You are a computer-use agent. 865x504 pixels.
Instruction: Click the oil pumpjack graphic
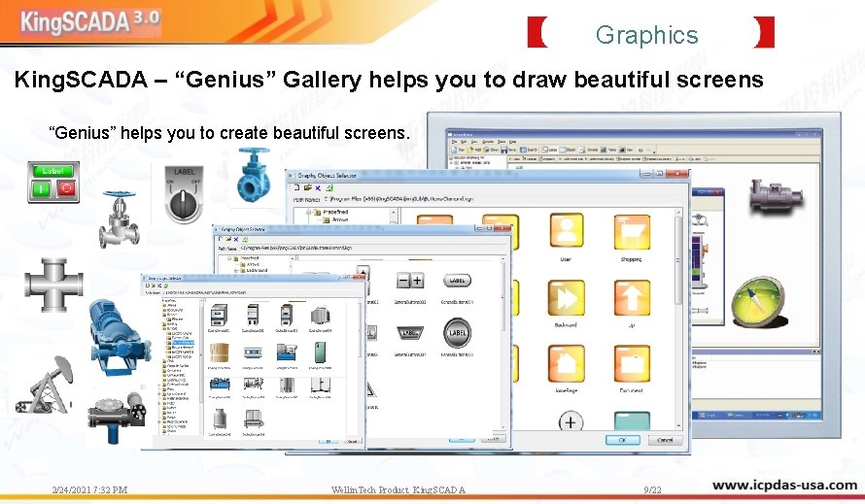[x=45, y=386]
